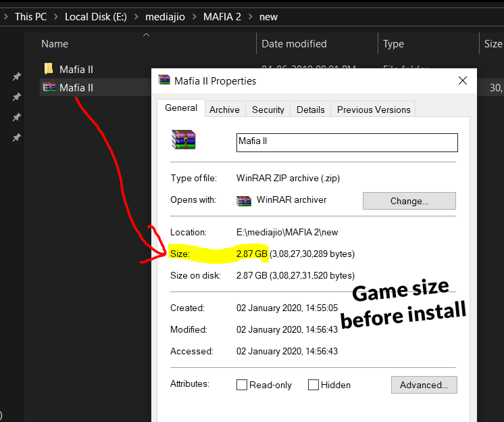Click the WinRAR archiver icon next to Opens with
This screenshot has height=422, width=504.
[x=244, y=200]
